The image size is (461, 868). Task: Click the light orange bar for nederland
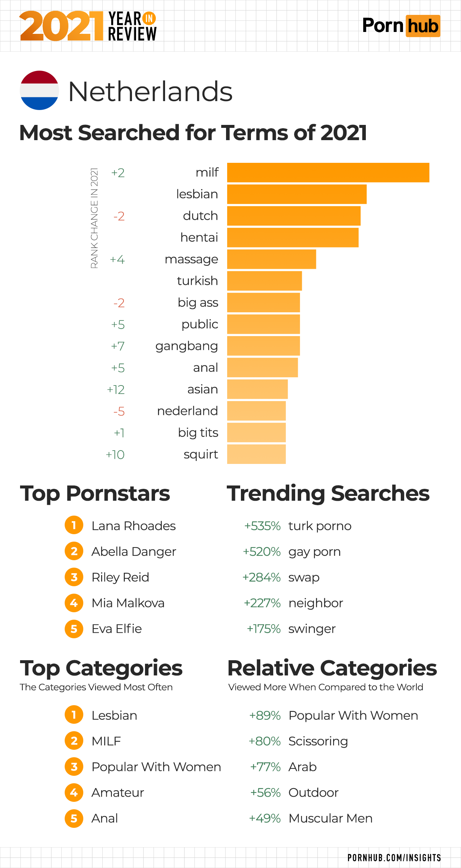coord(256,411)
